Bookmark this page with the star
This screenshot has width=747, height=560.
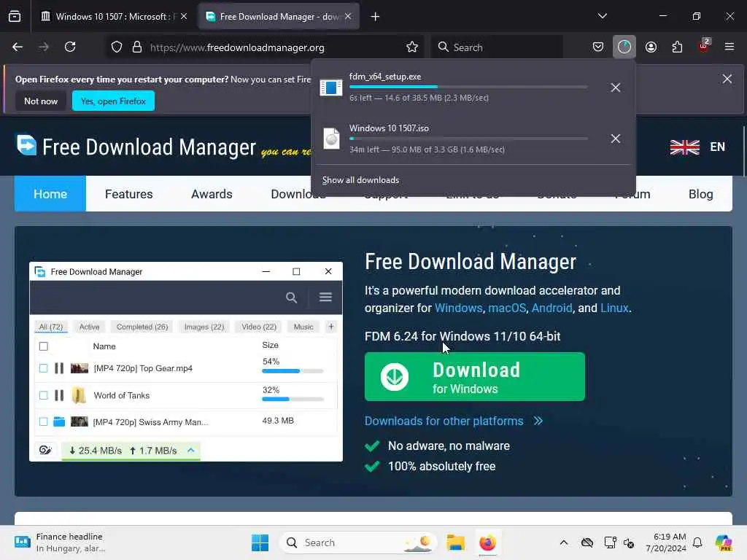(412, 47)
